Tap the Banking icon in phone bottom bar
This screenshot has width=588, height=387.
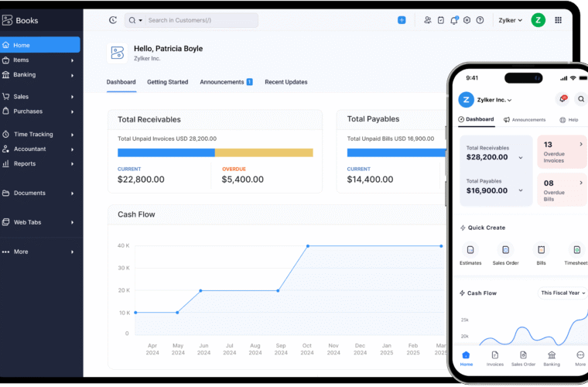[x=552, y=355]
